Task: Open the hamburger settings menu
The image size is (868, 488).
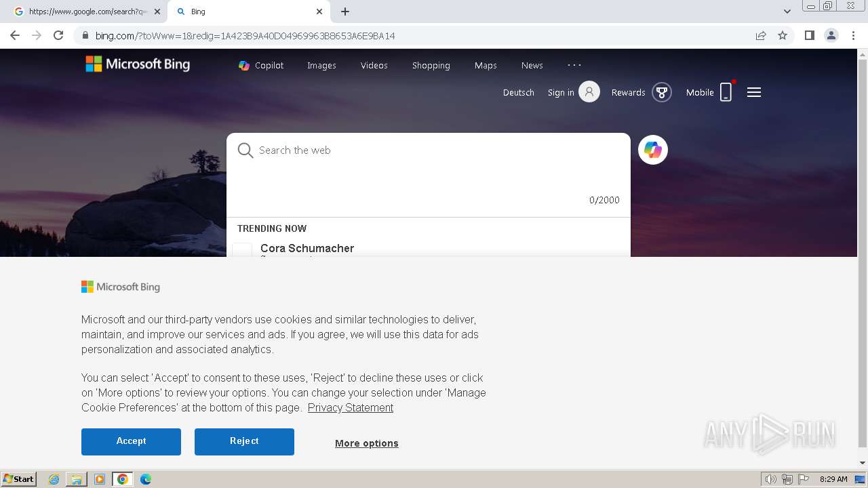Action: [754, 92]
